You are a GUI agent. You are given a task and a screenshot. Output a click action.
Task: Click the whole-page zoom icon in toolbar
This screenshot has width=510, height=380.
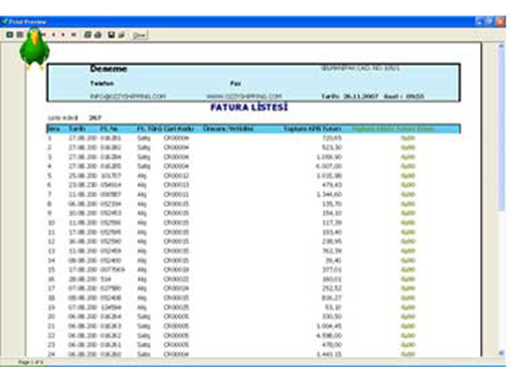pos(10,34)
